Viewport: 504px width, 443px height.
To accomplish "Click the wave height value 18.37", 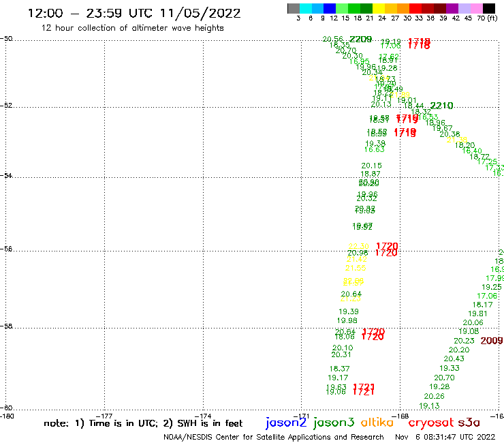I will 339,369.
